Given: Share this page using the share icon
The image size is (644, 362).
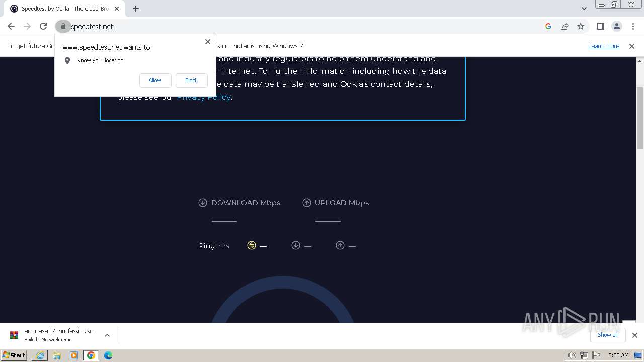Looking at the screenshot, I should [x=565, y=26].
